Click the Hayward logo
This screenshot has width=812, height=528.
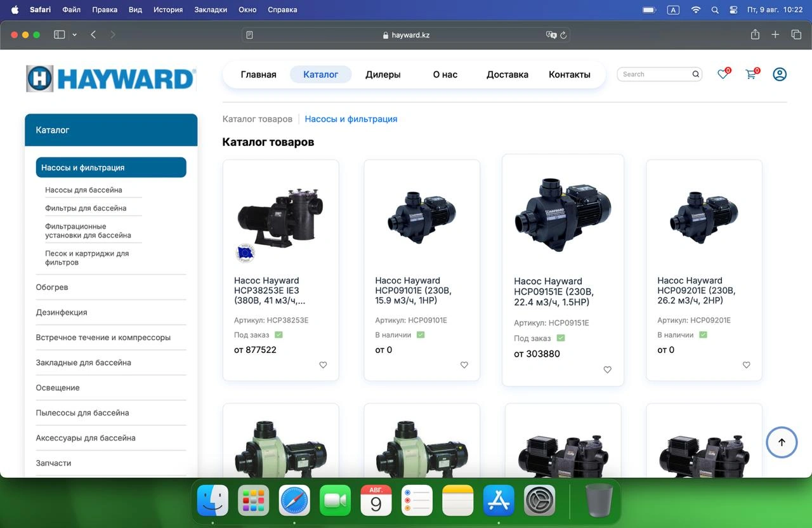click(111, 79)
